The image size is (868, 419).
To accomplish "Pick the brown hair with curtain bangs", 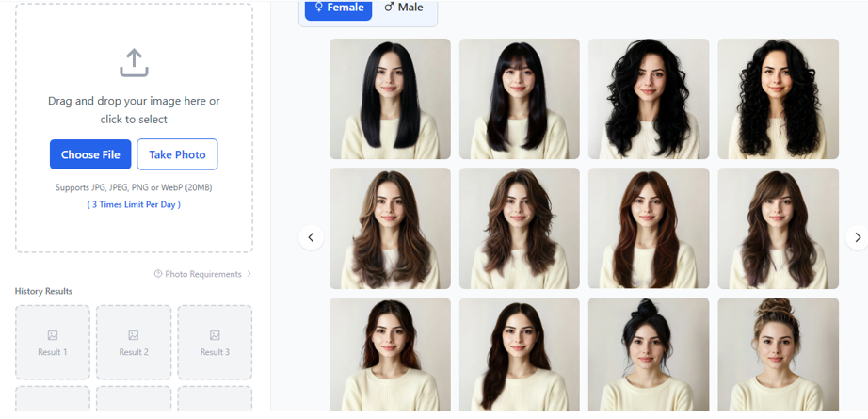I will point(649,228).
